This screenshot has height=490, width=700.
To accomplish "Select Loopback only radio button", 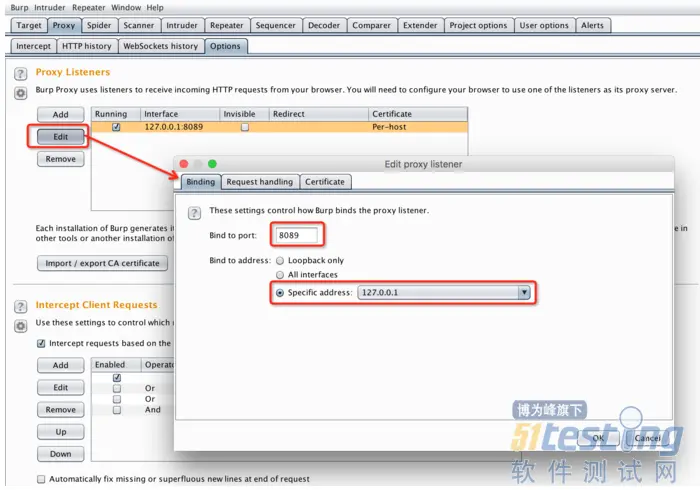I will tap(280, 261).
